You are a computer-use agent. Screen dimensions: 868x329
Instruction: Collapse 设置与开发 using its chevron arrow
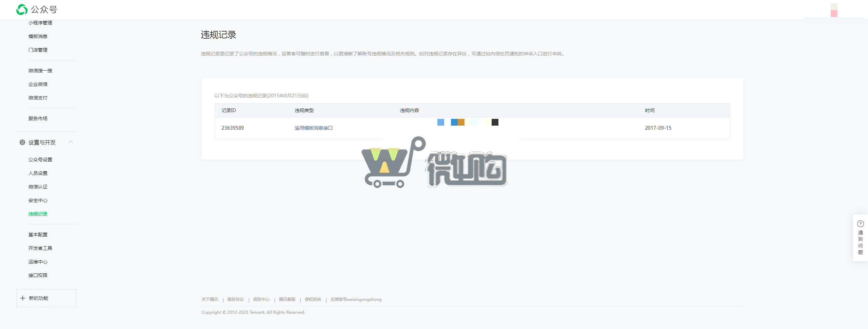[71, 142]
